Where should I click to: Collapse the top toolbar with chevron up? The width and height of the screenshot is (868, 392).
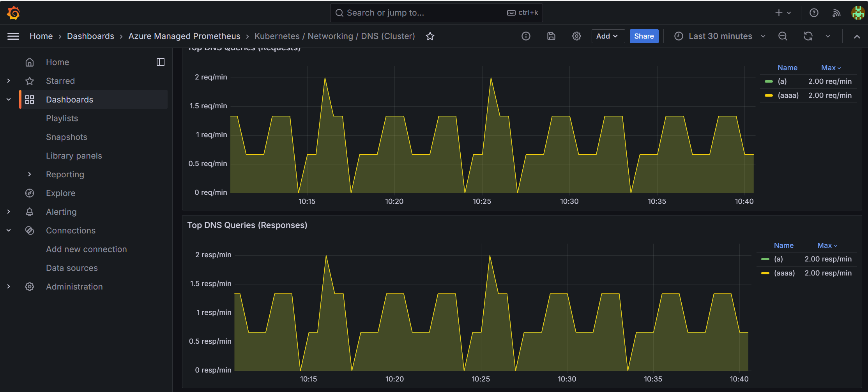(857, 37)
